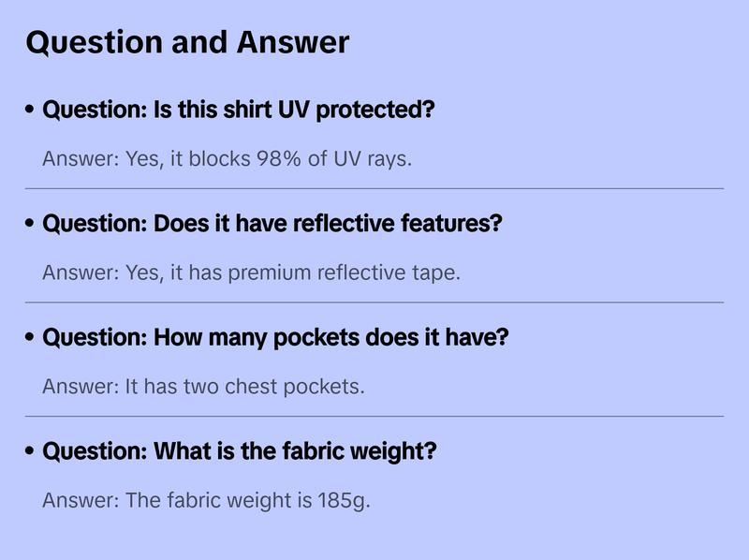Click the divider line below the reflective tape answer

coord(374,302)
